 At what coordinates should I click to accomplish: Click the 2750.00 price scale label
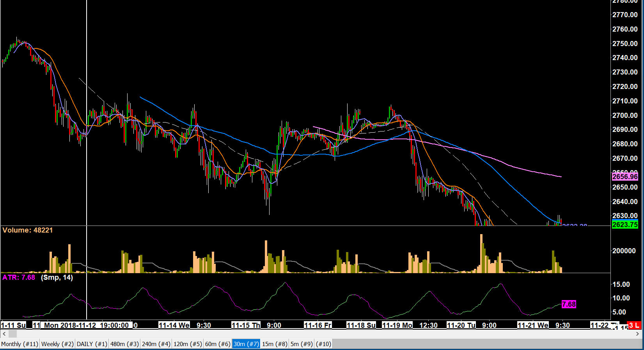(625, 43)
